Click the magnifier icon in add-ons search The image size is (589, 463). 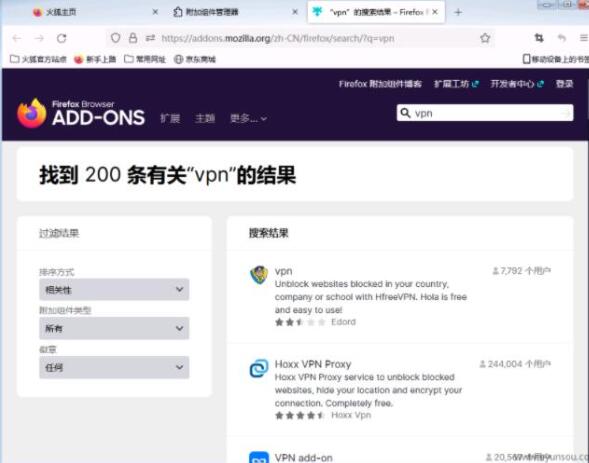[405, 113]
